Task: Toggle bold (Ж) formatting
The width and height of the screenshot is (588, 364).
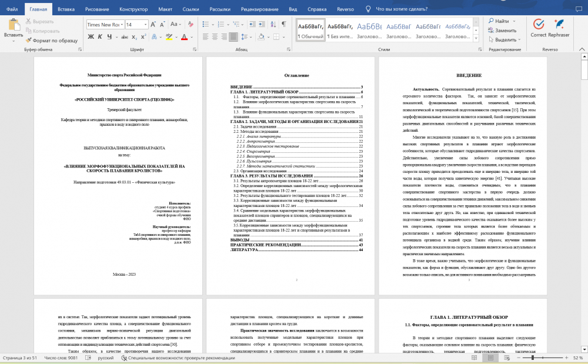Action: pyautogui.click(x=91, y=36)
